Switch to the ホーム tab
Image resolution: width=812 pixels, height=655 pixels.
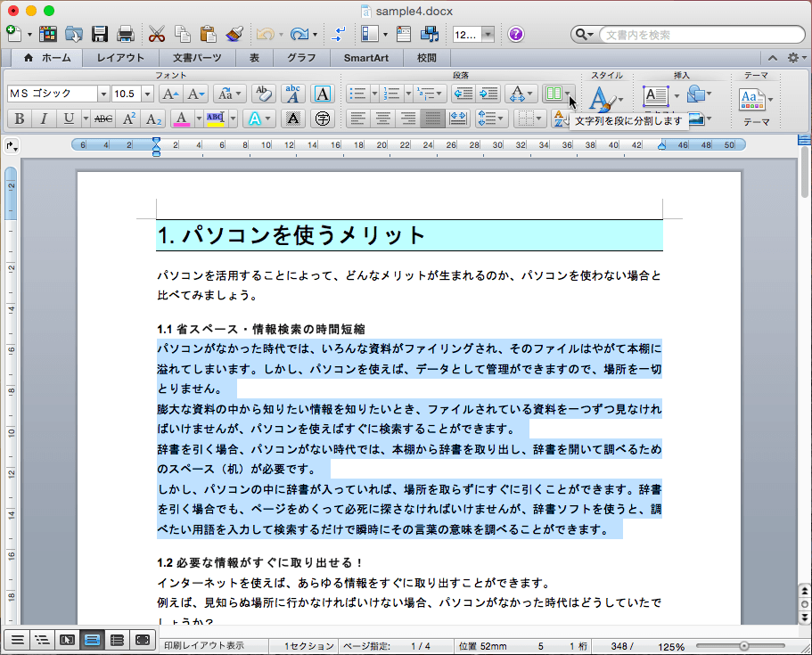(47, 58)
